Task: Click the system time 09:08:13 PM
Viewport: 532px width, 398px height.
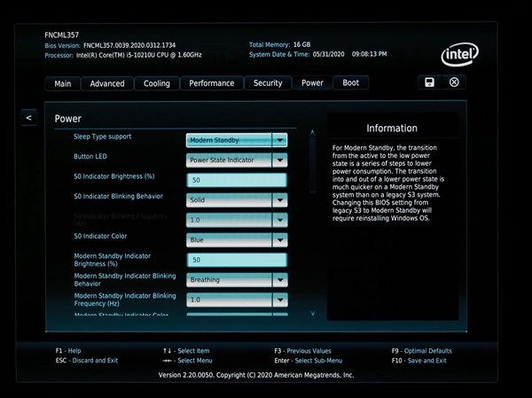Action: tap(369, 54)
